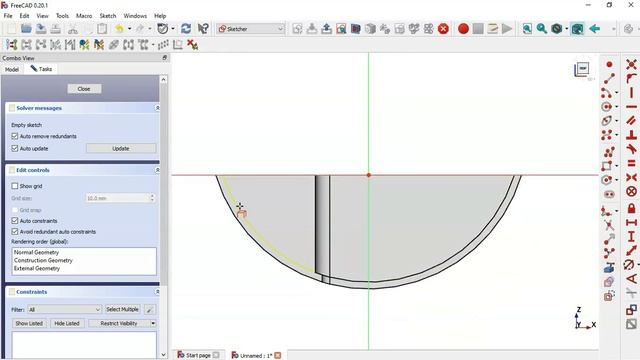The image size is (640, 360).
Task: Start macro recording with red circle
Action: (463, 29)
